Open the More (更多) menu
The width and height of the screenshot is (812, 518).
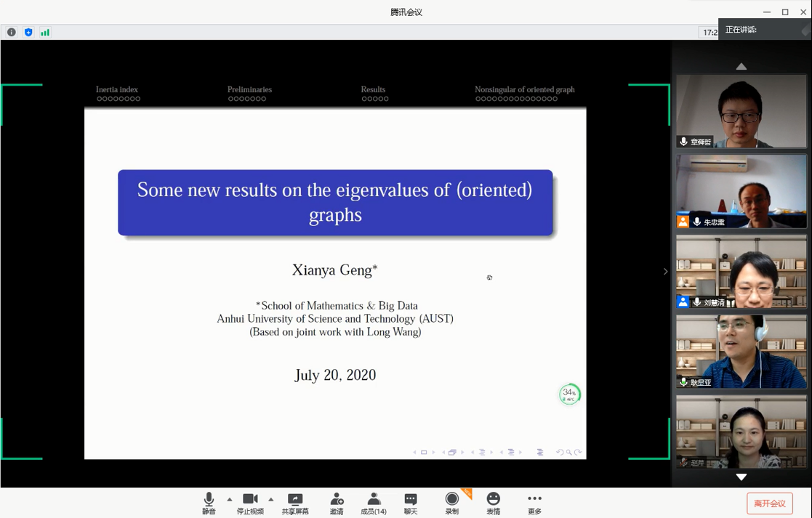(x=534, y=503)
